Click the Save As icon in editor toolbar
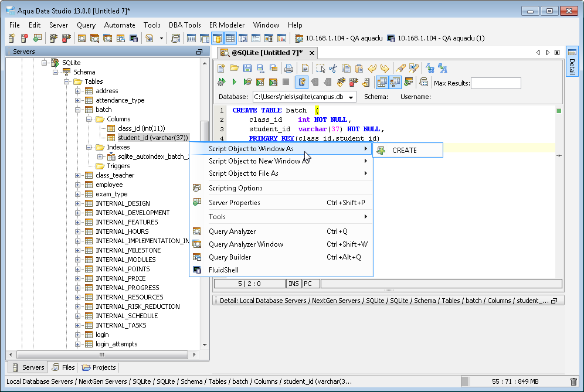The height and width of the screenshot is (392, 584). (260, 68)
